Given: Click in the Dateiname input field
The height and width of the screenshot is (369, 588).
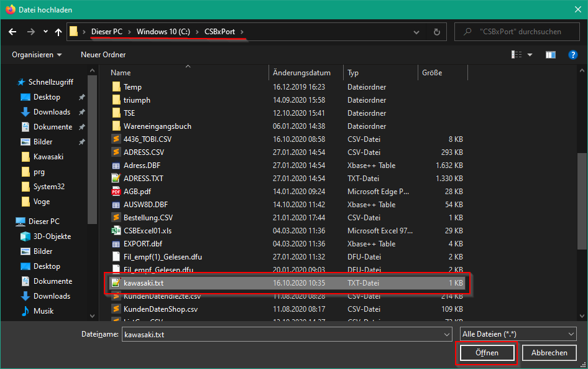Looking at the screenshot, I should (282, 335).
